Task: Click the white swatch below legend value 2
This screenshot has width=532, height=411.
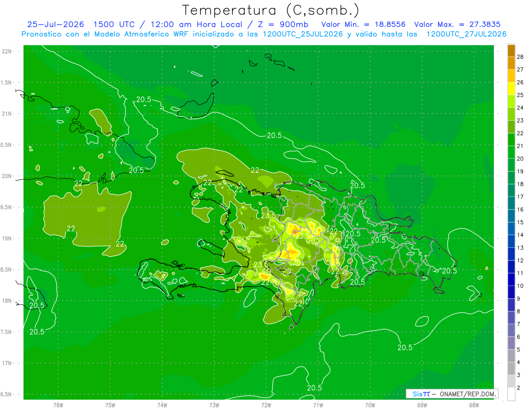Action: pyautogui.click(x=511, y=394)
